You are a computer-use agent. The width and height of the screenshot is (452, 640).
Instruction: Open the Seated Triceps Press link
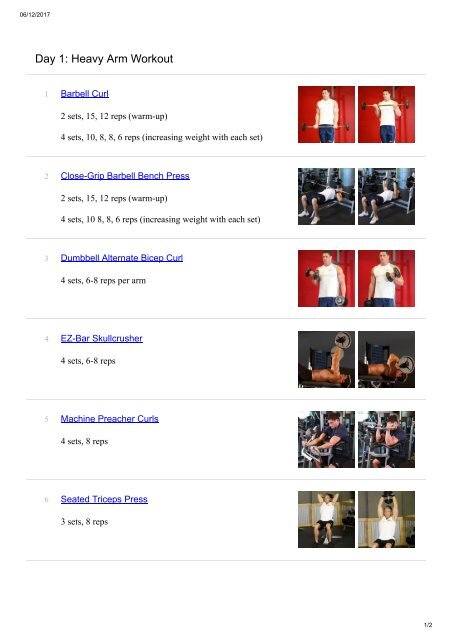104,499
